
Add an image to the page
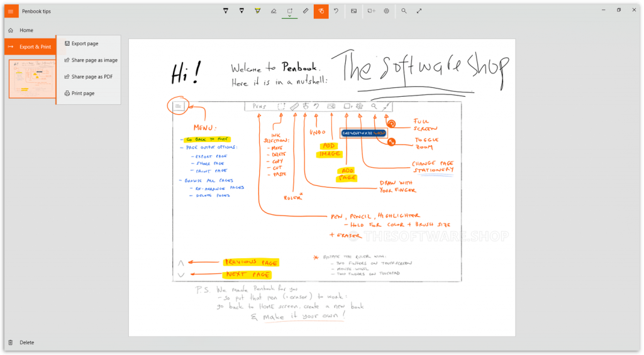coord(353,11)
